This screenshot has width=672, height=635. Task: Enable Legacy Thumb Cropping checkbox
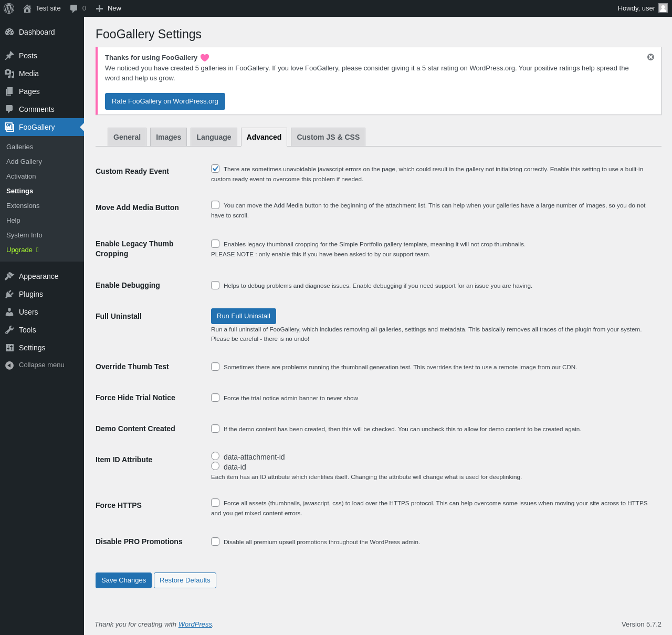pos(215,244)
